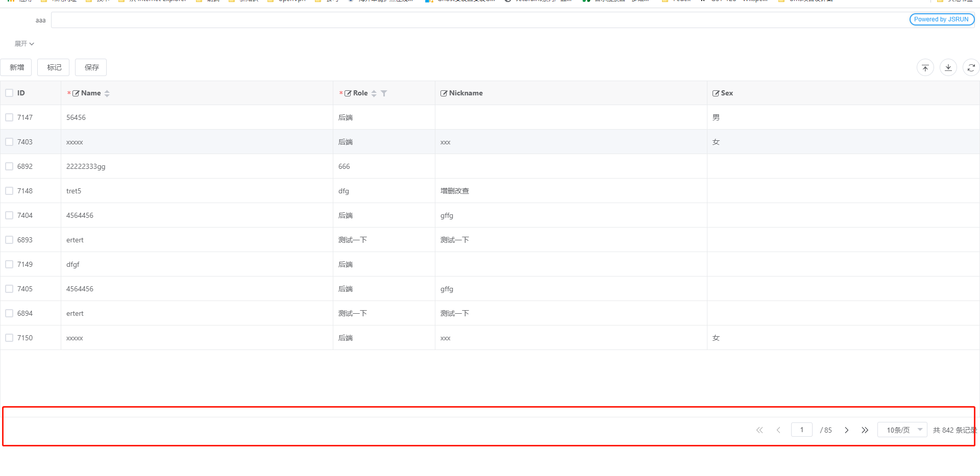Click the edit icon in the Sex column header
The width and height of the screenshot is (980, 476).
(x=716, y=93)
